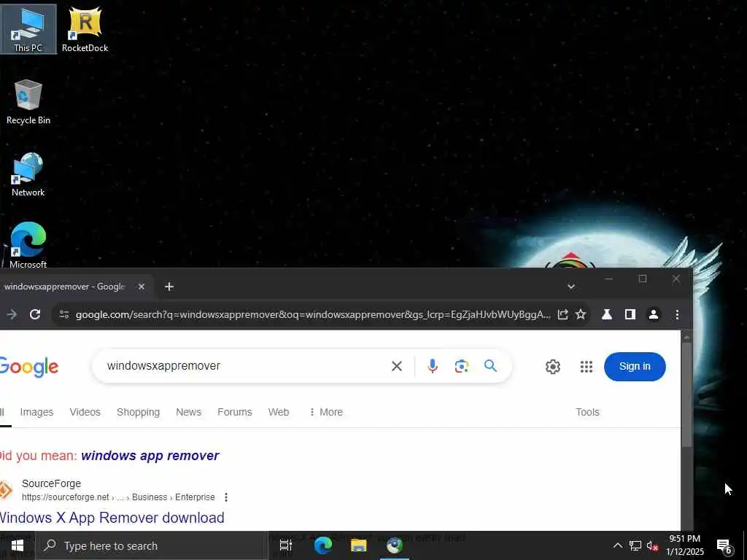This screenshot has width=747, height=560.
Task: Search by image with Lens icon
Action: pos(461,366)
